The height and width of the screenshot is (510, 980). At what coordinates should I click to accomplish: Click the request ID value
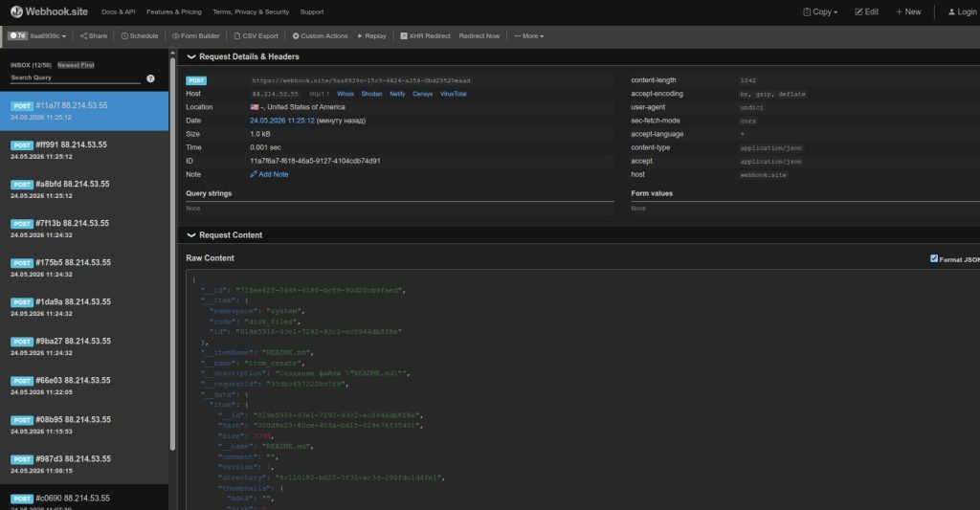click(315, 162)
